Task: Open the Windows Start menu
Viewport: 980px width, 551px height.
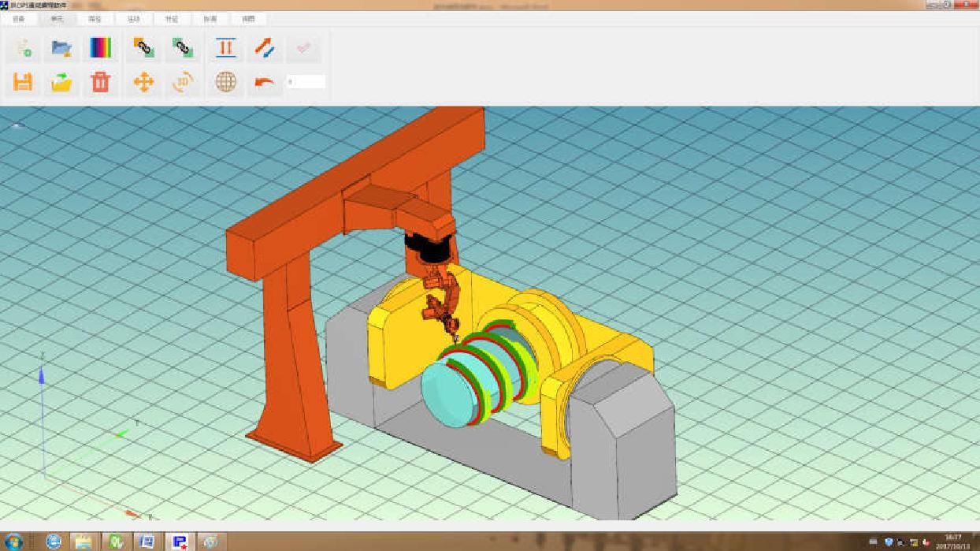Action: [13, 542]
